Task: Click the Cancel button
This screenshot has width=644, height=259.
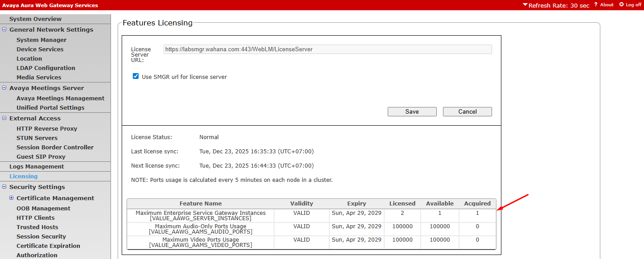Action: [467, 111]
